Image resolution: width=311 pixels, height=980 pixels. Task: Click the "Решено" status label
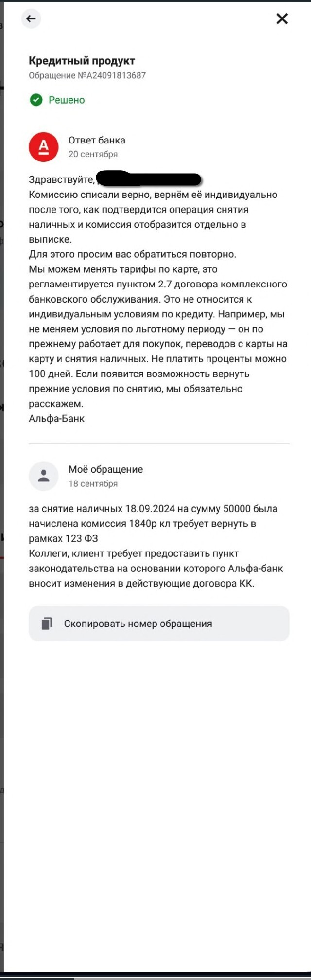[x=67, y=100]
